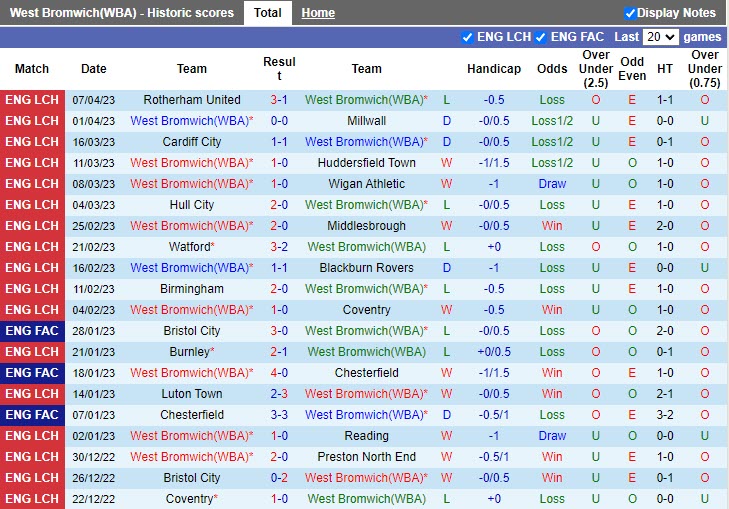
Task: Click the Over Under (0.75) column header
Action: click(705, 69)
